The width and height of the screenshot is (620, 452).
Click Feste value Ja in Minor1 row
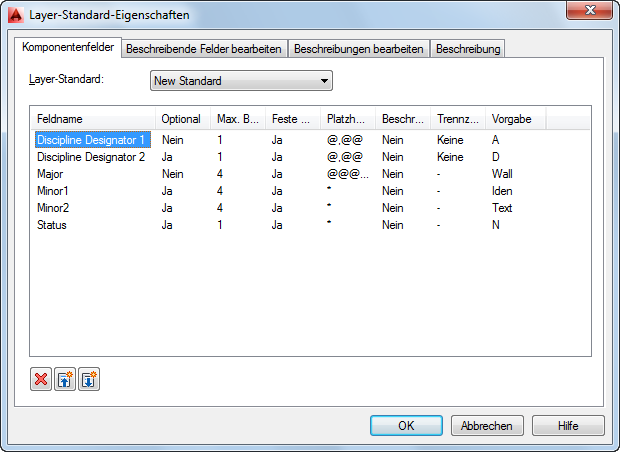277,191
